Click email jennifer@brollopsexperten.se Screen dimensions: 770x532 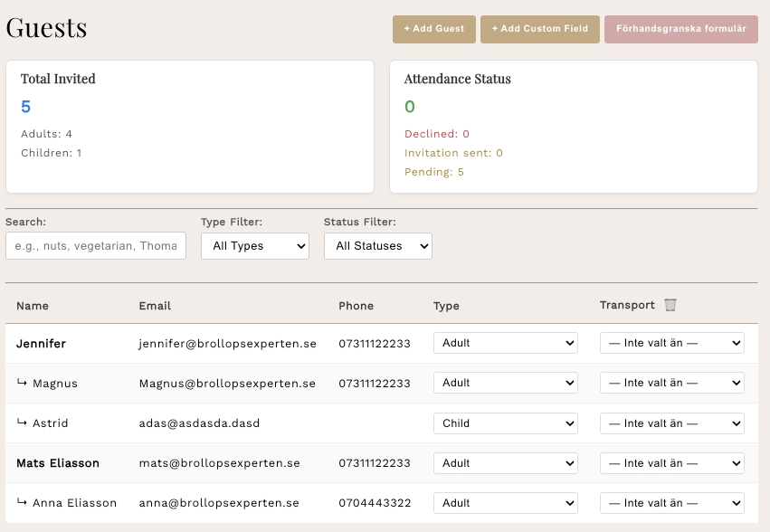coord(227,344)
